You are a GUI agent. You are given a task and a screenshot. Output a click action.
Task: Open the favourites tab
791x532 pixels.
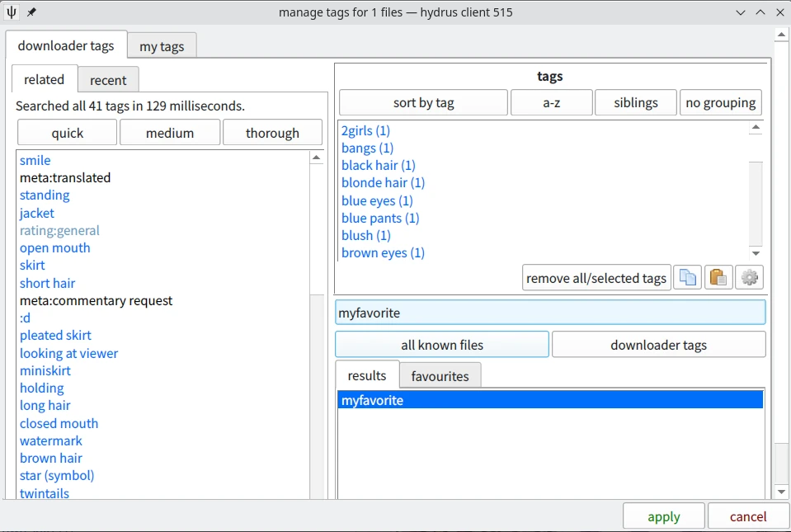pos(440,376)
